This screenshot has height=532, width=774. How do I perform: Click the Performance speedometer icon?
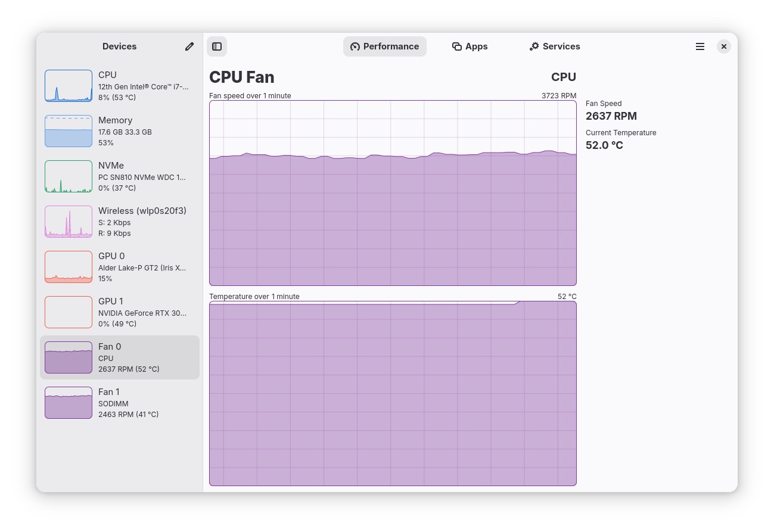(355, 46)
